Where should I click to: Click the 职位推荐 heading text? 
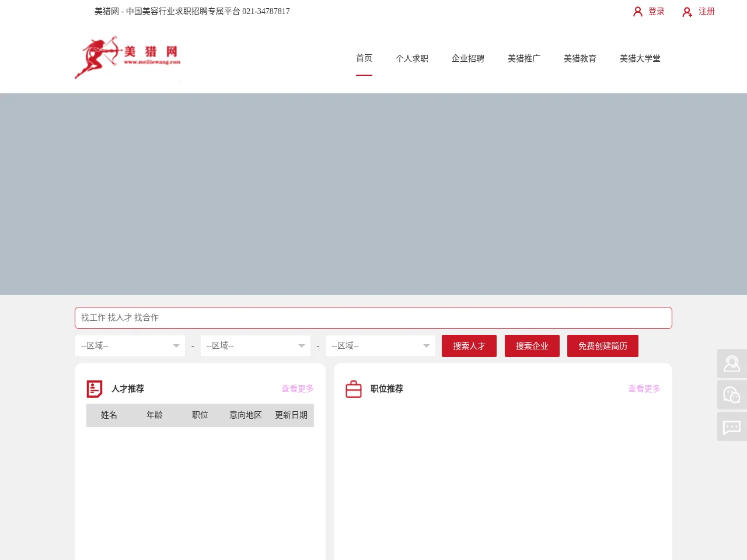point(387,389)
